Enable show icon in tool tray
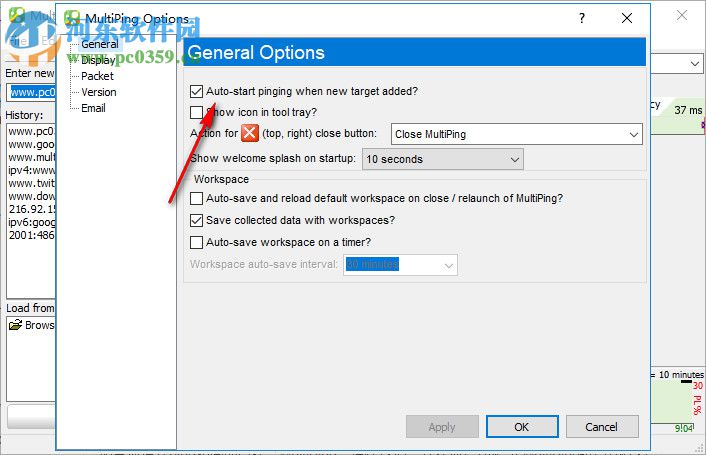Viewport: 706px width, 455px height. pyautogui.click(x=197, y=112)
